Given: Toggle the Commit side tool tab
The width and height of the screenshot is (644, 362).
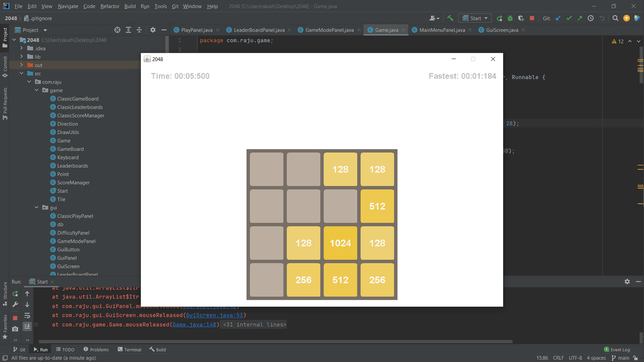Looking at the screenshot, I should (x=5, y=67).
